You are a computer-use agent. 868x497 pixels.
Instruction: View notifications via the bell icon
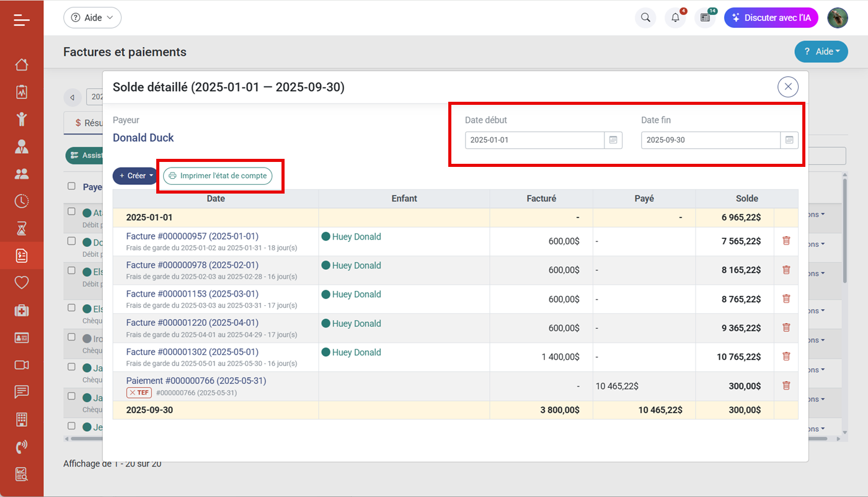tap(675, 17)
